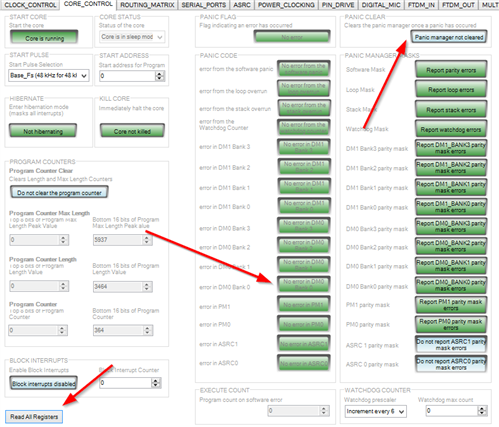Open the DIGITAL_MIC tab
Viewport: 499px width, 427px height.
click(381, 5)
